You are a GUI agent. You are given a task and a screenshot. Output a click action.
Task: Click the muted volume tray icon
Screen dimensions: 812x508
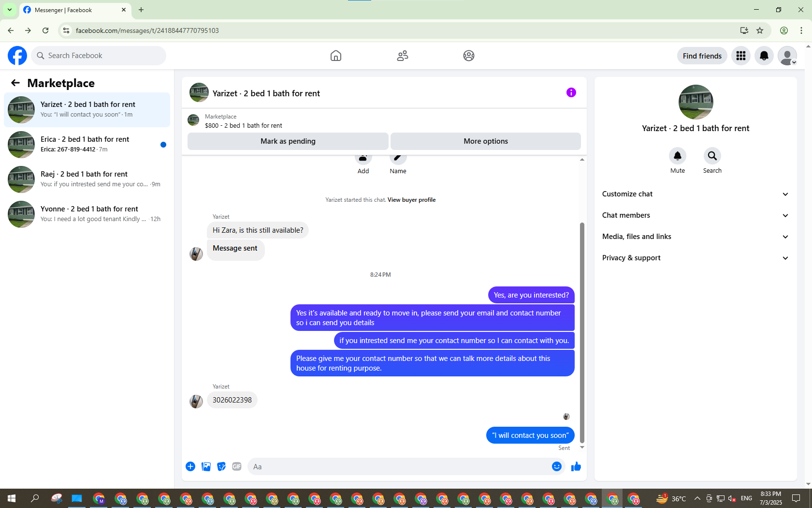pos(732,498)
